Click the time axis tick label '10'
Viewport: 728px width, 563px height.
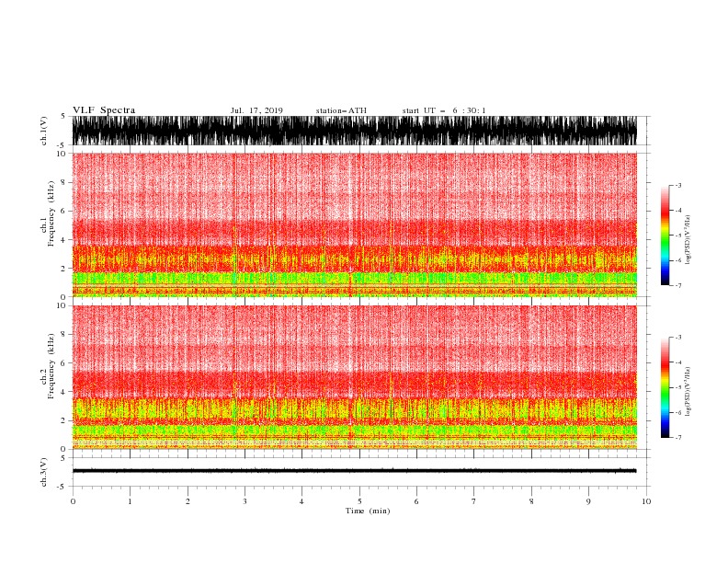pyautogui.click(x=646, y=501)
